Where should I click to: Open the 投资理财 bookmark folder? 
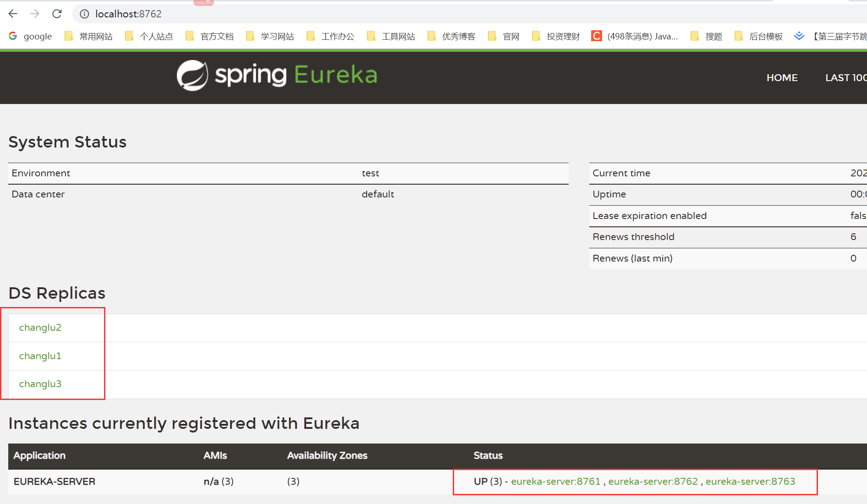click(556, 36)
